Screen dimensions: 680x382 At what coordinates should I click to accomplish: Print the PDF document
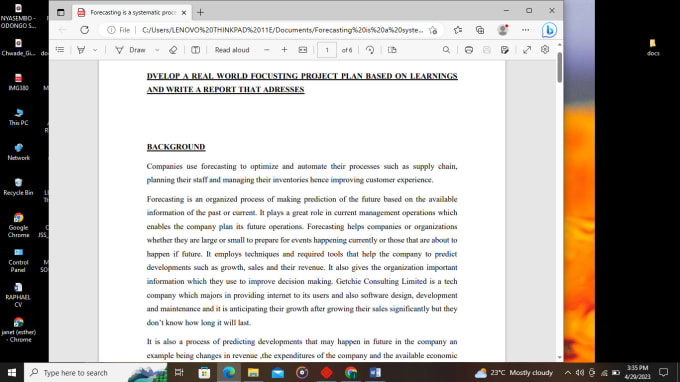click(x=468, y=50)
